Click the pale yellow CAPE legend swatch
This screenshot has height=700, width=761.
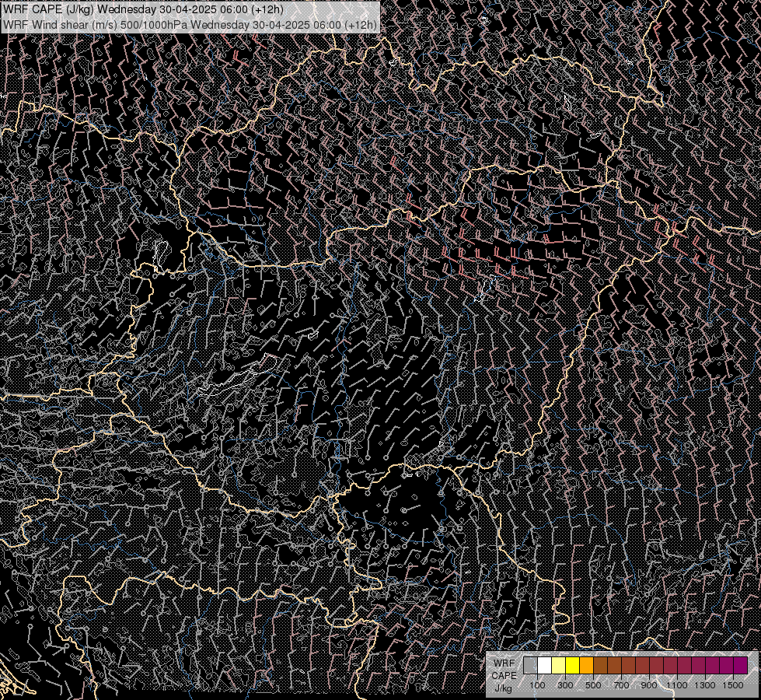tap(559, 666)
